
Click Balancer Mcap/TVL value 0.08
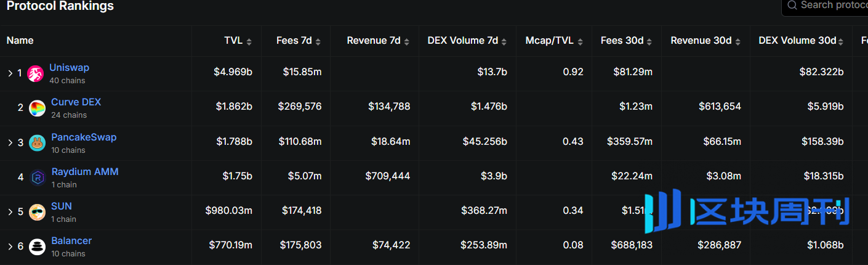click(573, 245)
